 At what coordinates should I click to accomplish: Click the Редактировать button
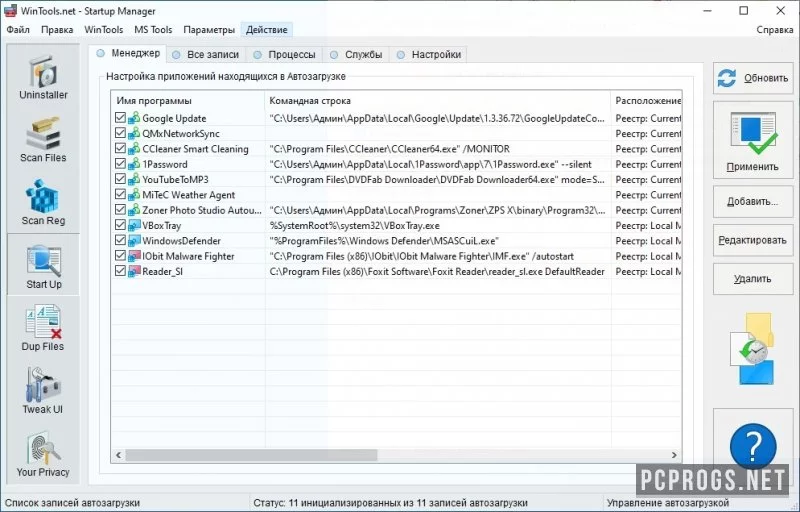[x=753, y=240]
